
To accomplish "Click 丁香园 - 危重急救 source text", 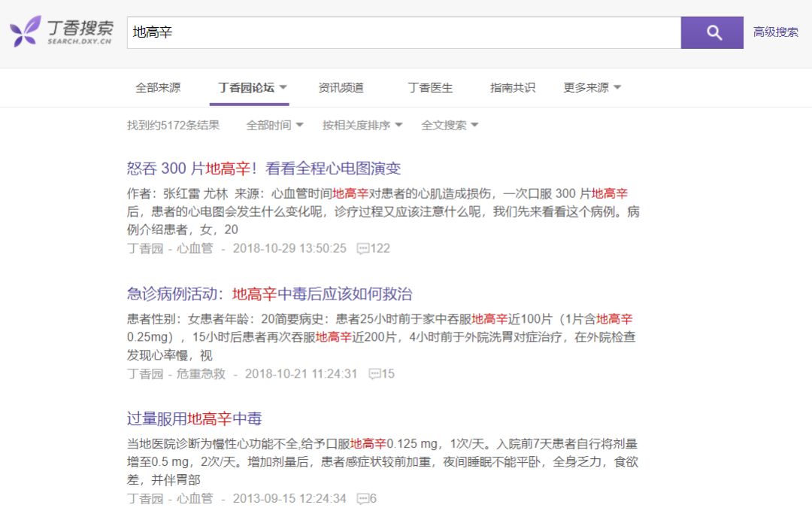I will (176, 374).
